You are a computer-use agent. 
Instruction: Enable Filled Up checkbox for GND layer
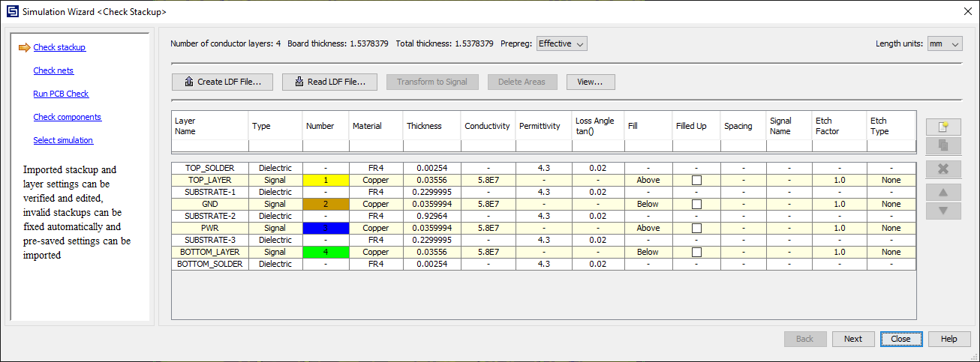[x=696, y=205]
